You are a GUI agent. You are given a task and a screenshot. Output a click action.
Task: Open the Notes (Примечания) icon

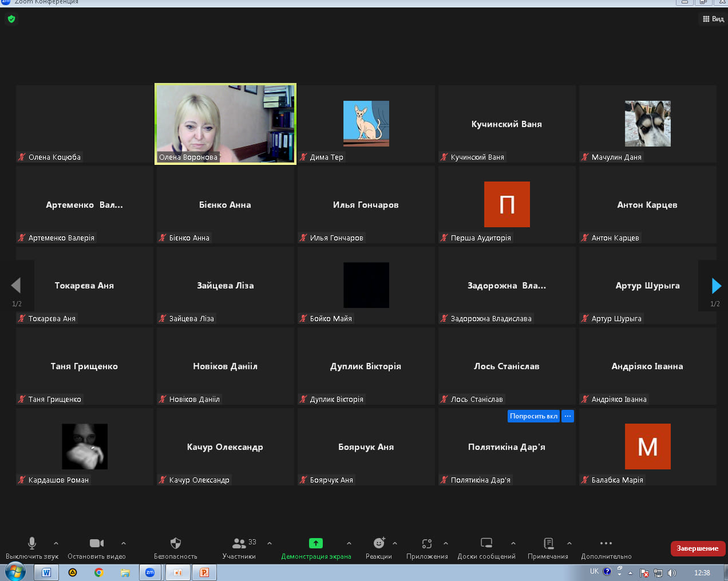click(x=548, y=543)
